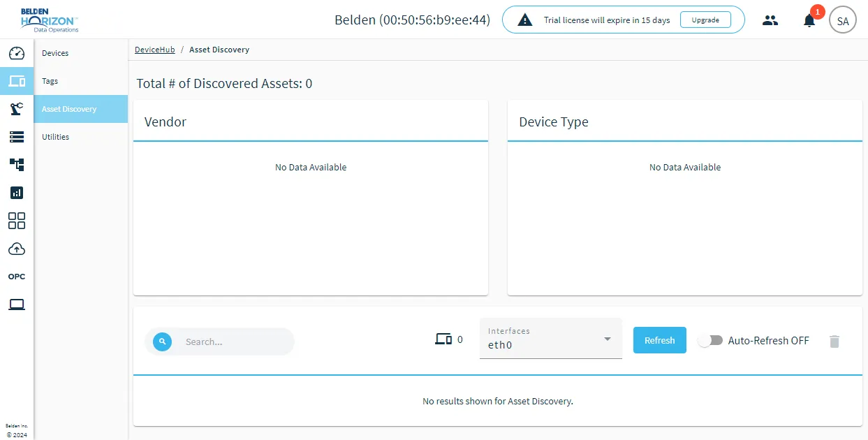Click the trial license expiry message
This screenshot has height=440, width=868.
(607, 20)
